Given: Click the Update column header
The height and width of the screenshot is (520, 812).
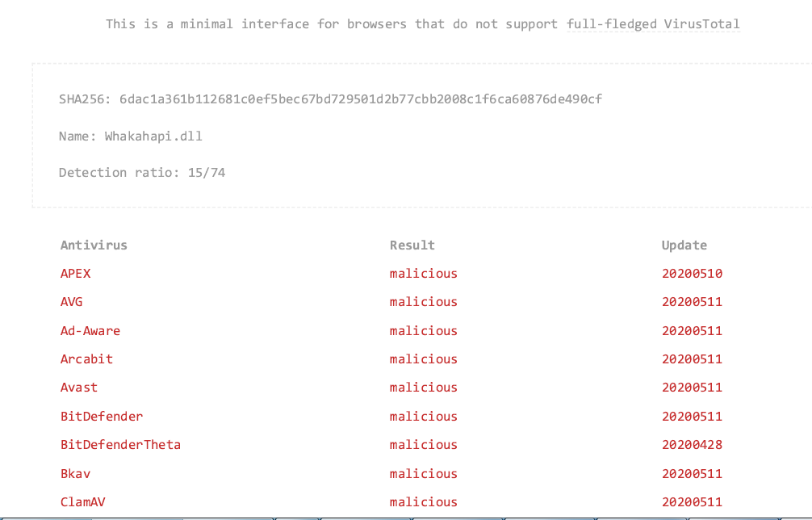Looking at the screenshot, I should point(684,245).
